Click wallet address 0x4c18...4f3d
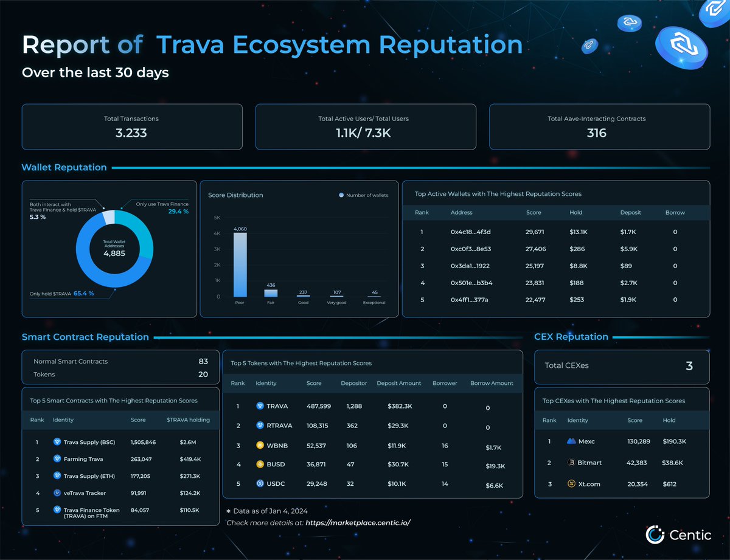 tap(471, 232)
